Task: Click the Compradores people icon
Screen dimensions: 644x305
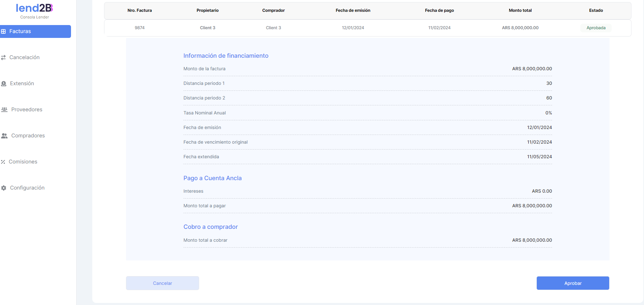Action: coord(4,136)
